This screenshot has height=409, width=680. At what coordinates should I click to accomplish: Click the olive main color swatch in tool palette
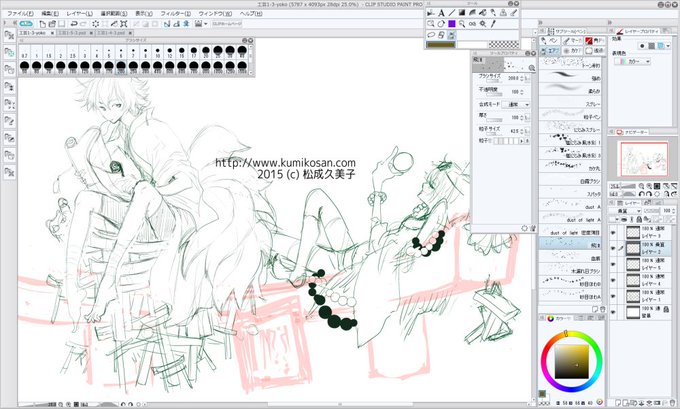pos(441,45)
